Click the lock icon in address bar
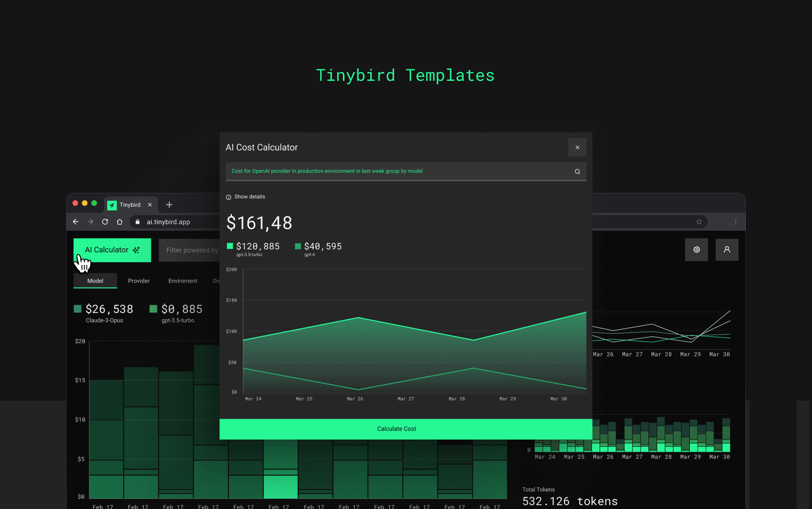The image size is (812, 509). pos(138,222)
